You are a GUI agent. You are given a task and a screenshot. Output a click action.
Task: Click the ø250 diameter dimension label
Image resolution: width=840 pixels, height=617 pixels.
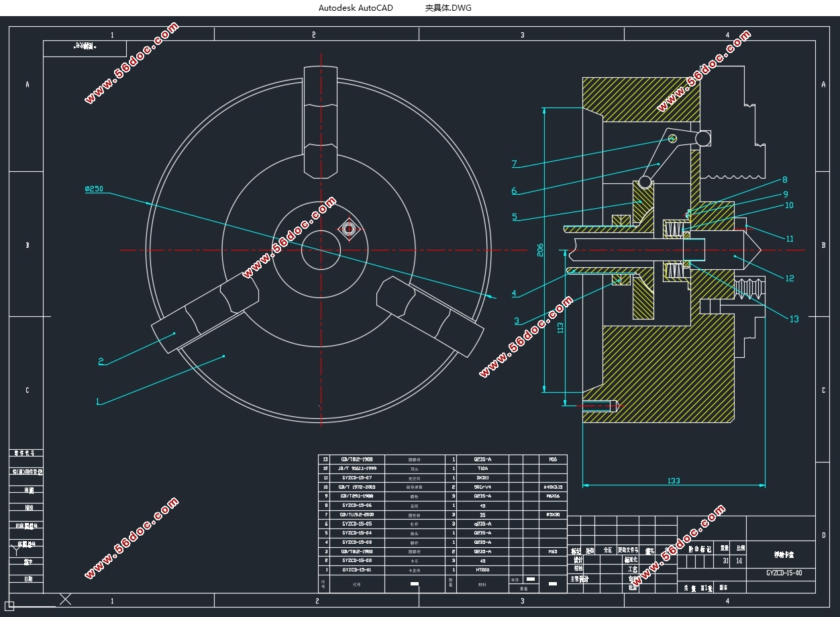94,189
